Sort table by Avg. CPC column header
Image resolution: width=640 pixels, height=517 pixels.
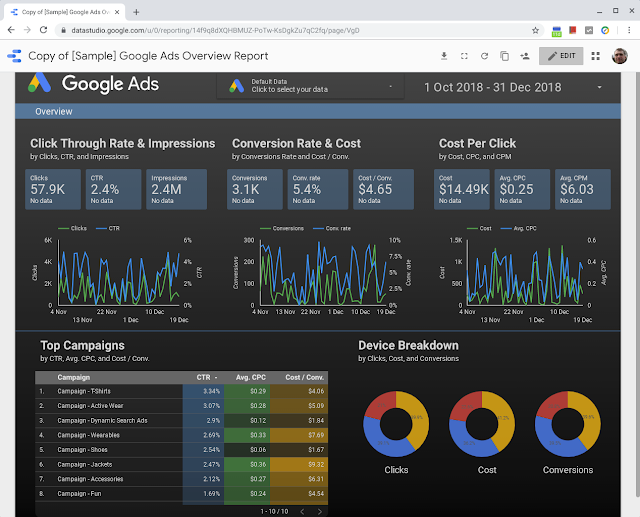click(x=251, y=377)
